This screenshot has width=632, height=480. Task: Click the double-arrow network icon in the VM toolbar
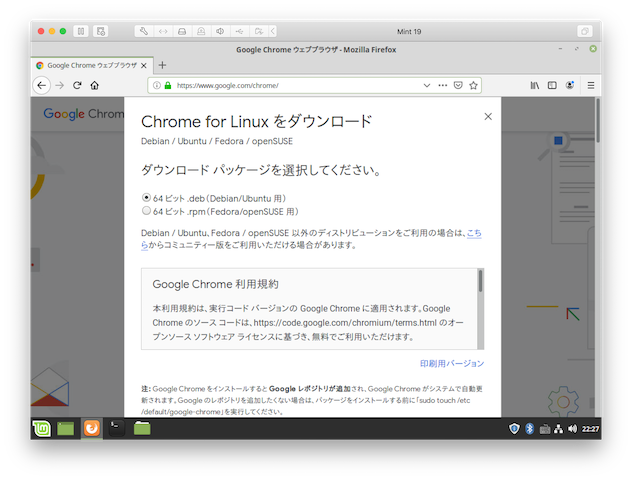[x=163, y=31]
